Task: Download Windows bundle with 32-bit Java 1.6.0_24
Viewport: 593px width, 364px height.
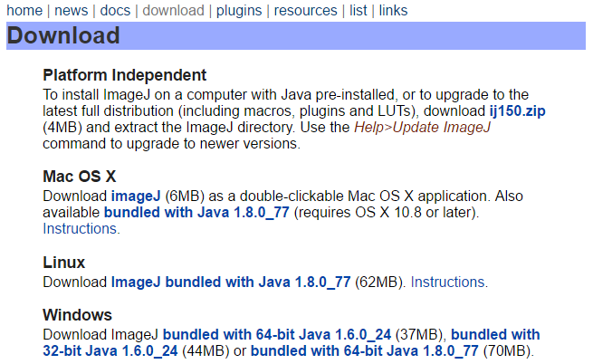Action: [292, 343]
